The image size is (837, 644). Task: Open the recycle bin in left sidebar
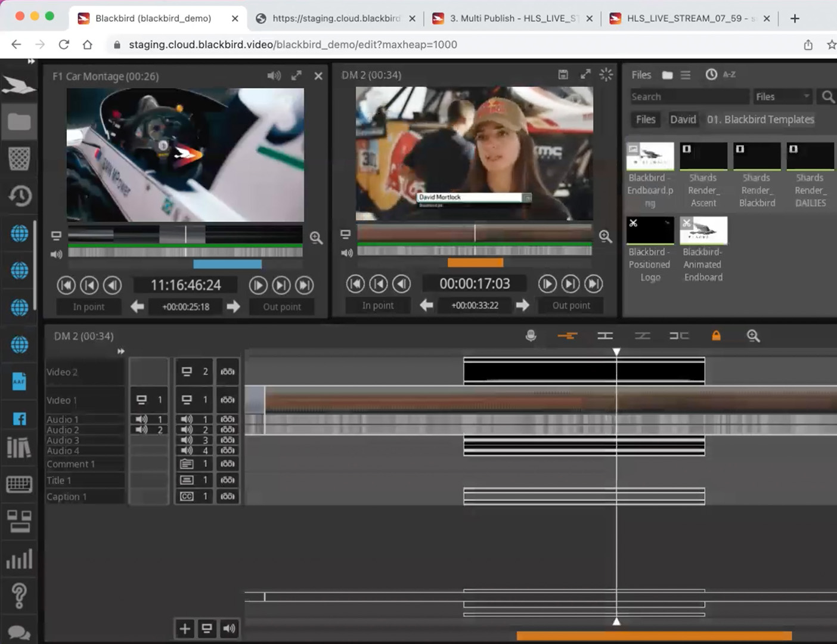pos(19,159)
